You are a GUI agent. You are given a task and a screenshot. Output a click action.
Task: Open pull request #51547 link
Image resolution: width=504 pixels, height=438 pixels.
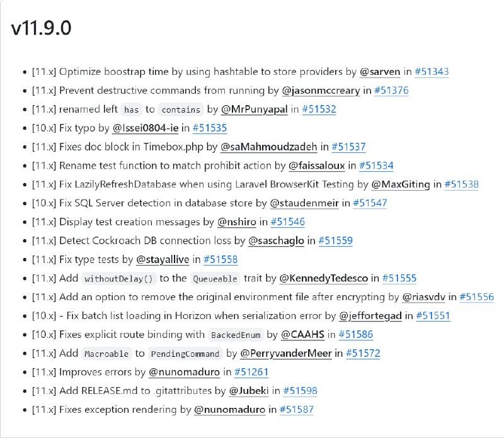370,203
